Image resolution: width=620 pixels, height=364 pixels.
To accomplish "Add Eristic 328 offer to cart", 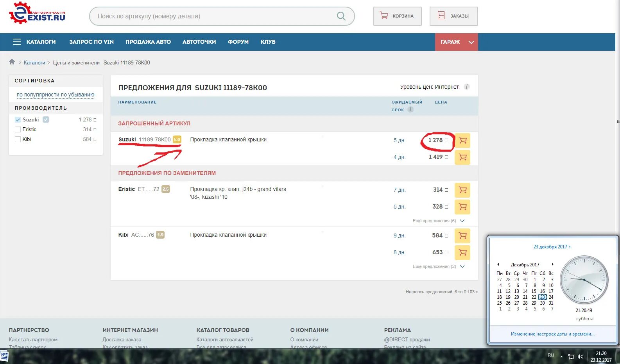I will (x=462, y=207).
